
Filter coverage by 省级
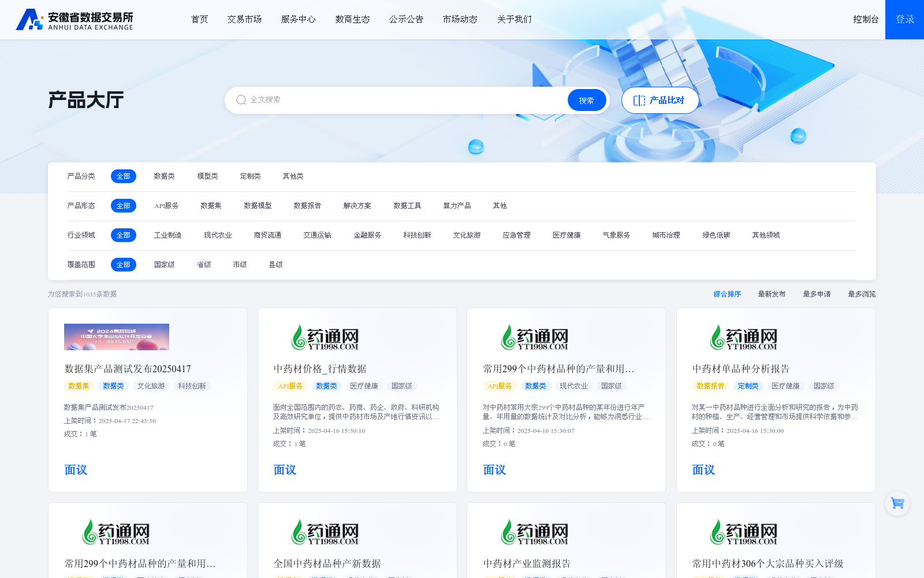pyautogui.click(x=204, y=265)
